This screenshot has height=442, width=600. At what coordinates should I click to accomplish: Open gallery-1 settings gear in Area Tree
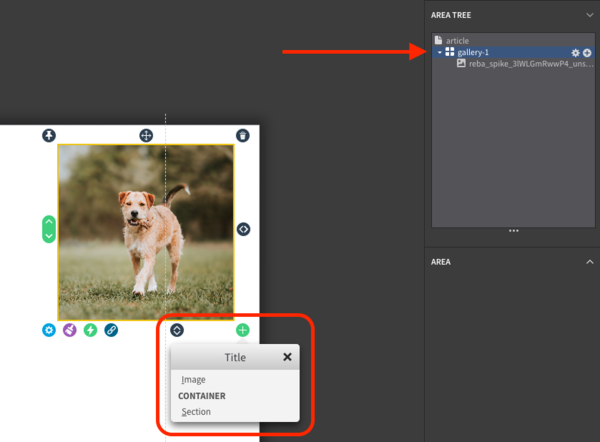click(575, 52)
